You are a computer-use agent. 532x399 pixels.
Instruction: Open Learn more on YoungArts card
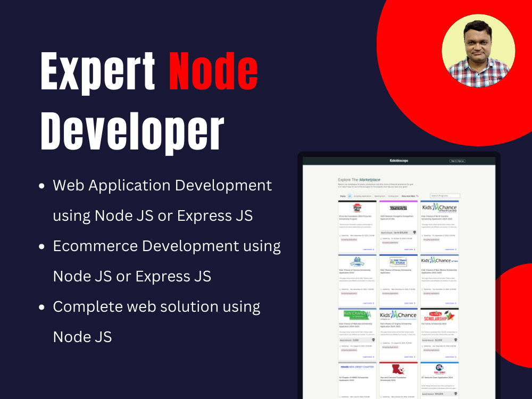pos(410,250)
